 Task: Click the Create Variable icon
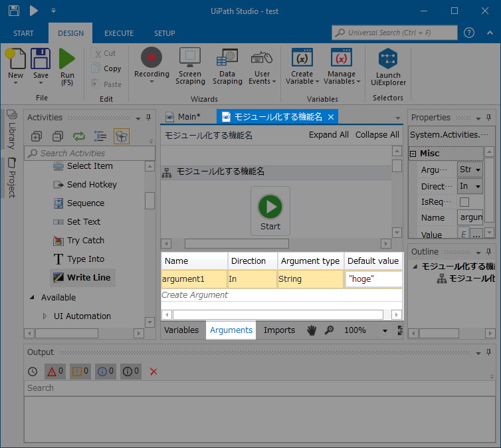[x=302, y=58]
